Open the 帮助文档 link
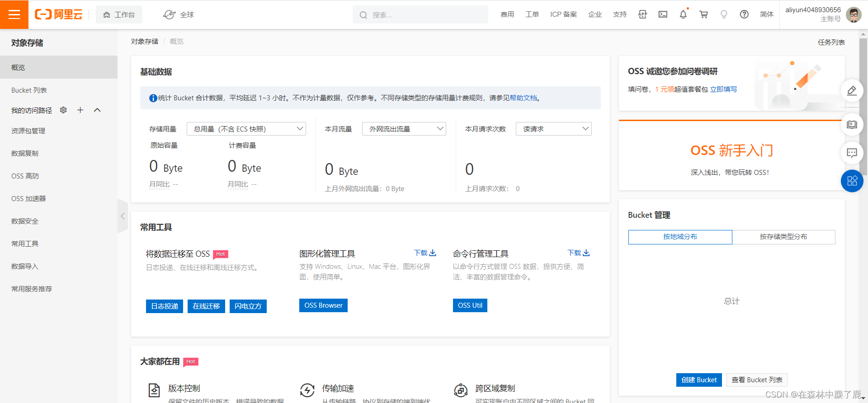Image resolution: width=868 pixels, height=403 pixels. point(523,98)
